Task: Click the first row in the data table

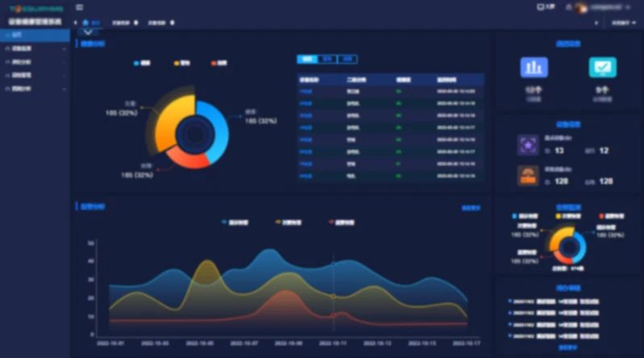Action: click(x=391, y=91)
